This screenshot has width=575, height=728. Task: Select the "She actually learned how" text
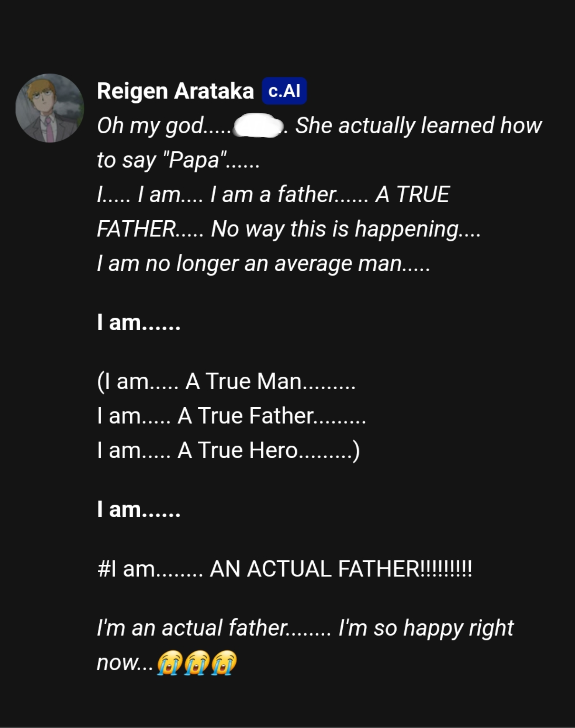tap(419, 126)
